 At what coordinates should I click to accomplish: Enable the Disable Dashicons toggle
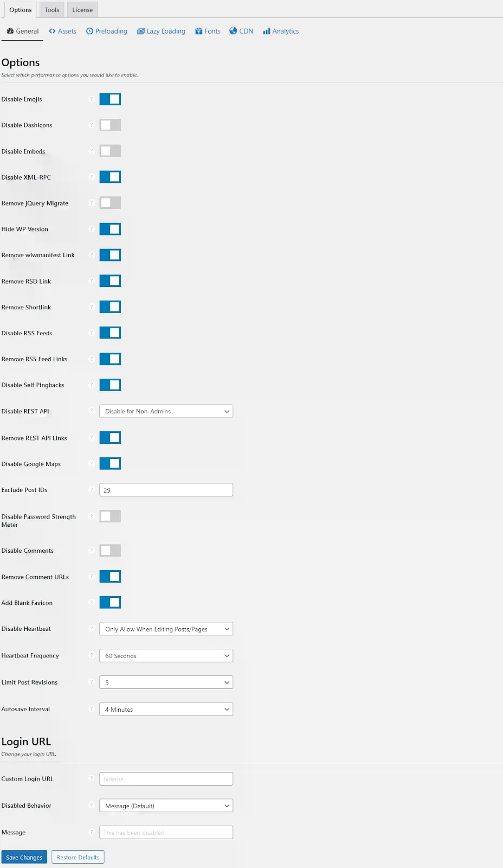tap(110, 125)
